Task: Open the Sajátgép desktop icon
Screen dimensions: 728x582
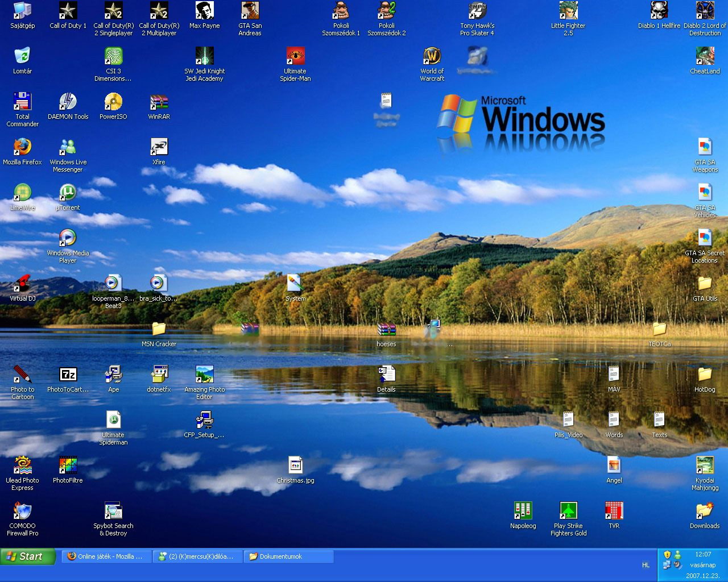Action: coord(22,16)
